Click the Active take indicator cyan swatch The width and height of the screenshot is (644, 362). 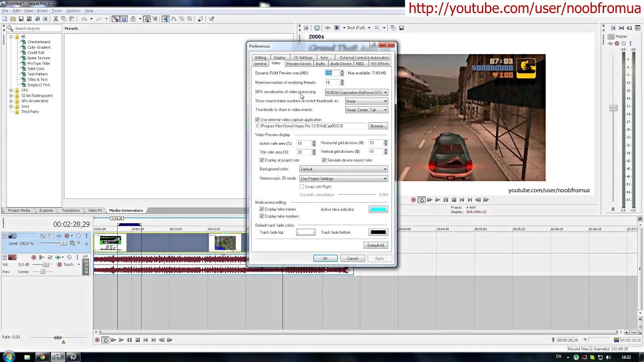(x=378, y=210)
